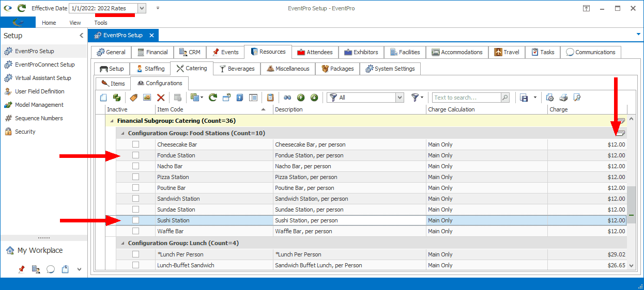
Task: Toggle Inactive checkbox for Sushi Station
Action: coord(135,220)
